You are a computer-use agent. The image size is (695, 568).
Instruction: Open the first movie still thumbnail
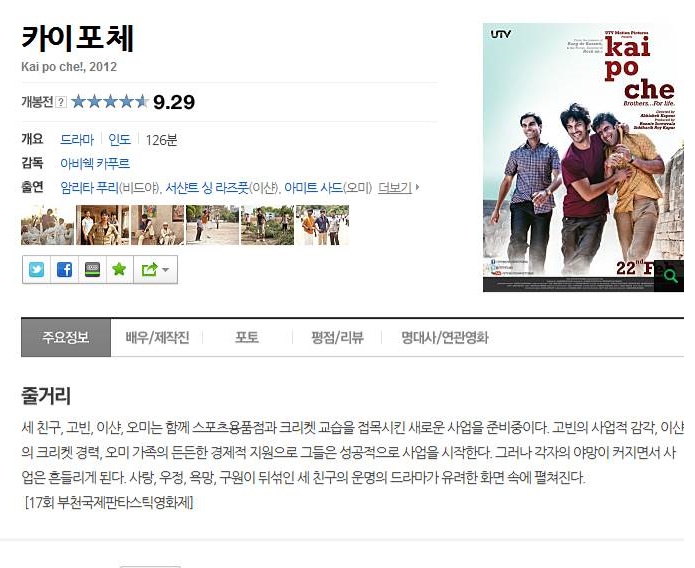click(x=47, y=225)
